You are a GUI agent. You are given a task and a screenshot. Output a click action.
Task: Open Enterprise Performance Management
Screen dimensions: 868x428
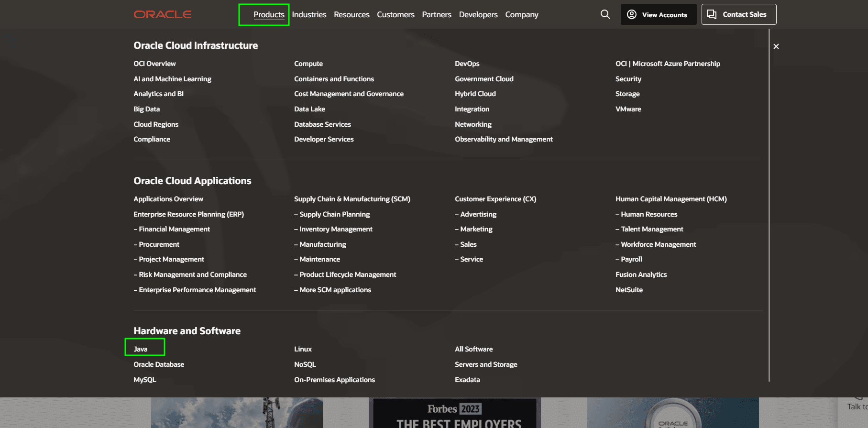(195, 290)
